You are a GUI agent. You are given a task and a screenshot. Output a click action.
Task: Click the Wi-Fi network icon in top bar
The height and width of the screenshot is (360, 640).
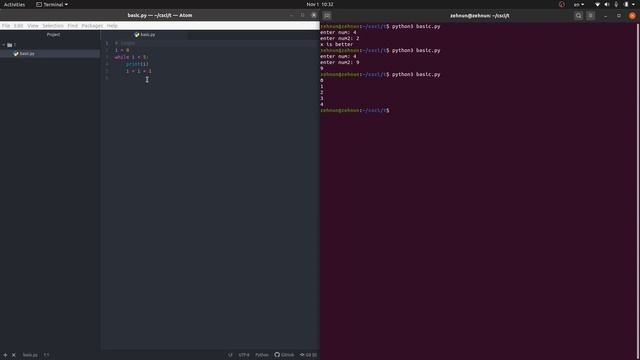(x=598, y=4)
